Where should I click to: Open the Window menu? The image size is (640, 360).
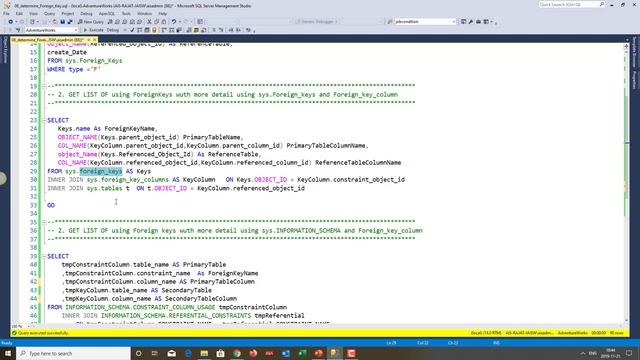click(144, 13)
